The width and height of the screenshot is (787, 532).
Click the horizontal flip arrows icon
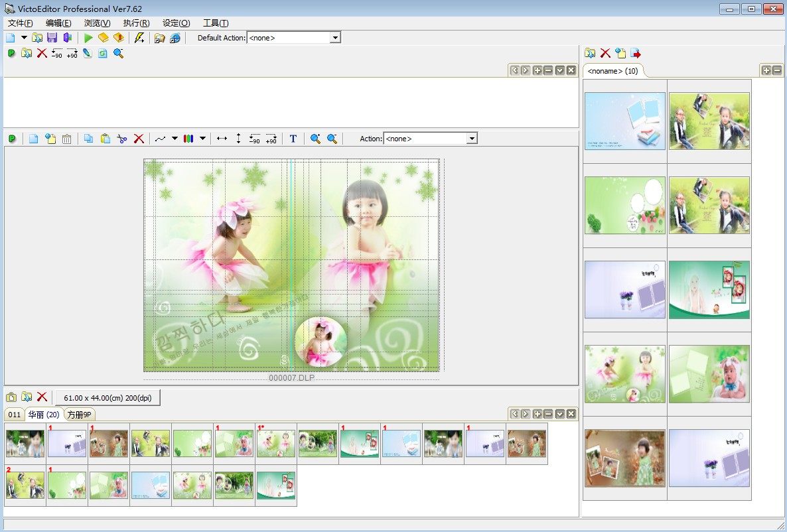(x=222, y=139)
